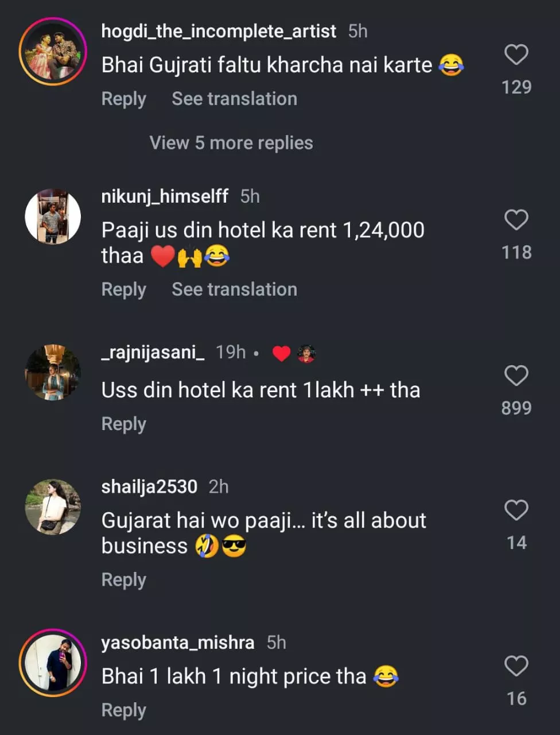Open shailja2530's profile picture
The image size is (560, 735).
(x=53, y=507)
